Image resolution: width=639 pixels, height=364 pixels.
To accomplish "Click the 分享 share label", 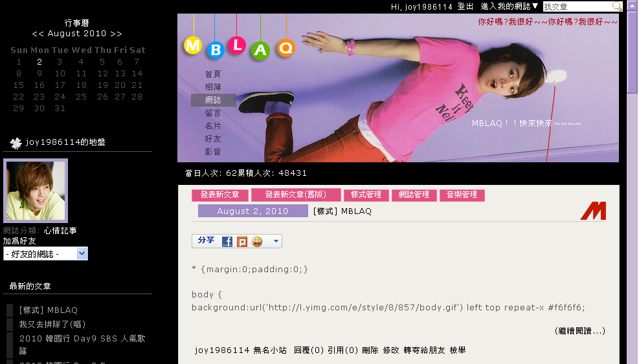I will (207, 241).
